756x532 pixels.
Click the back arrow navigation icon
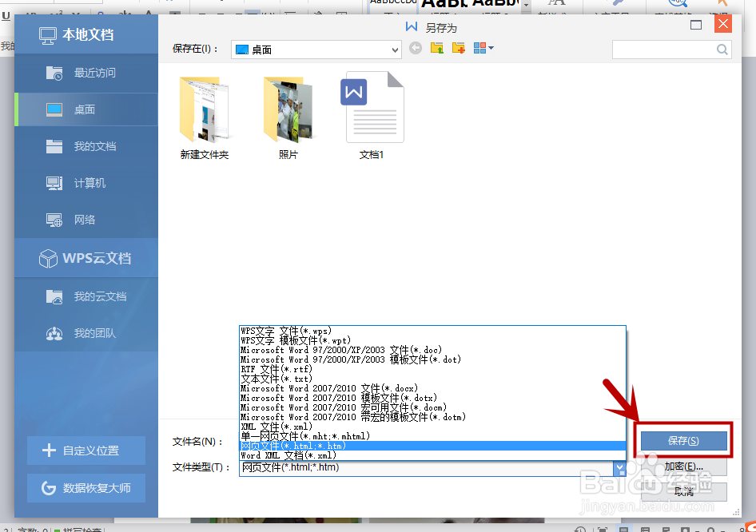(416, 48)
